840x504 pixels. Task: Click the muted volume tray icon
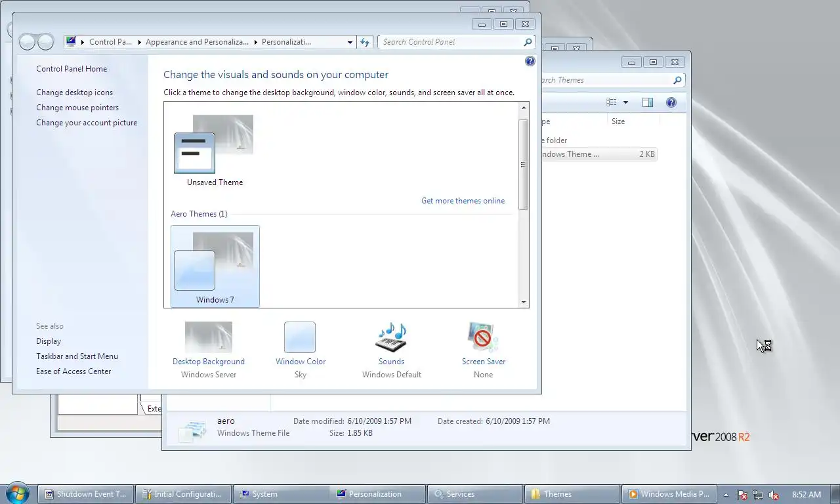774,495
